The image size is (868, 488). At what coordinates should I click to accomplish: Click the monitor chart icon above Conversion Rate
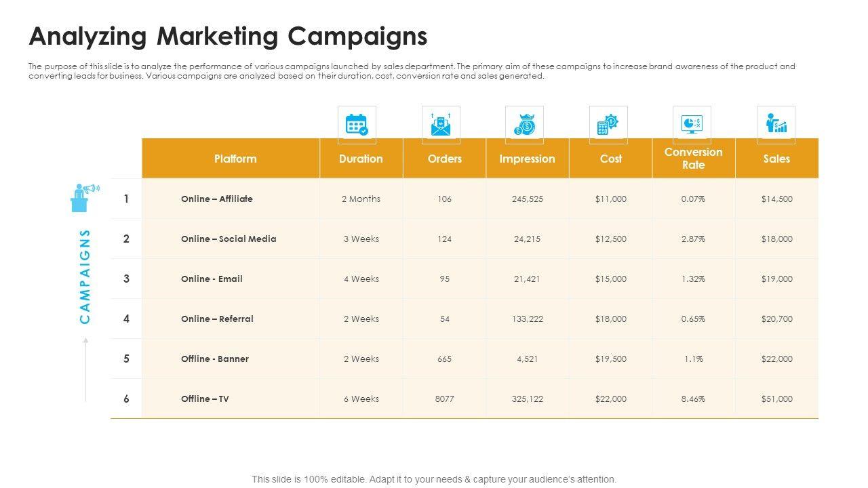[x=692, y=125]
